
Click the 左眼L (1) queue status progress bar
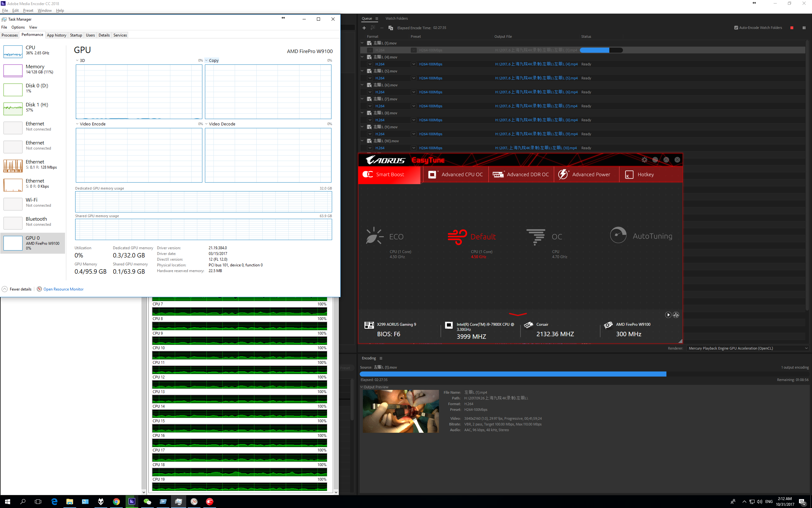(x=601, y=50)
